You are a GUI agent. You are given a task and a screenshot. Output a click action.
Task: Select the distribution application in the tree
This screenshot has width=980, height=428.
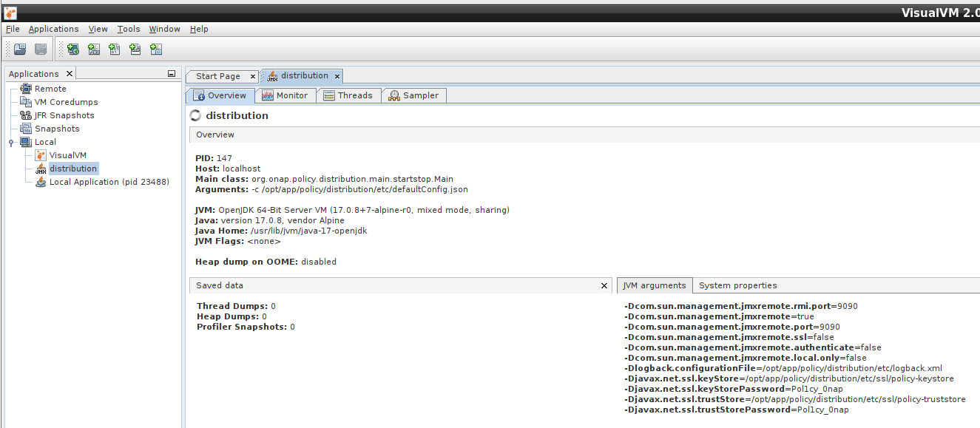(x=73, y=169)
